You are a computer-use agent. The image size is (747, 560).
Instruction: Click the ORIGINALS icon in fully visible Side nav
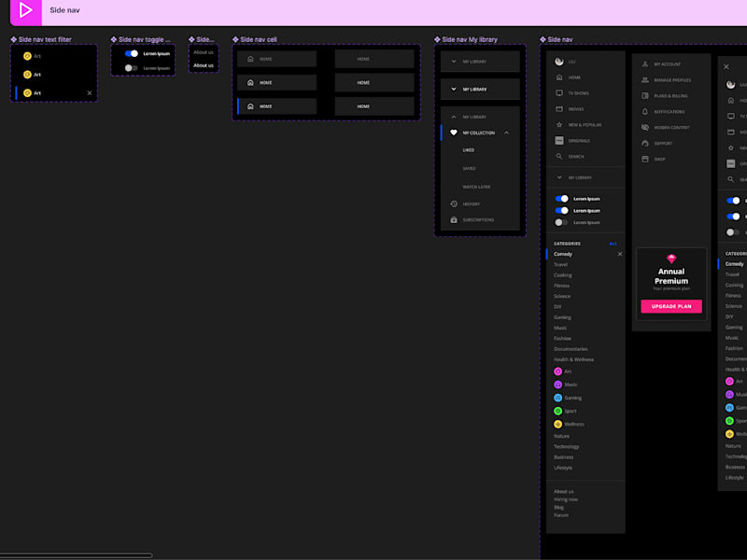pyautogui.click(x=559, y=141)
